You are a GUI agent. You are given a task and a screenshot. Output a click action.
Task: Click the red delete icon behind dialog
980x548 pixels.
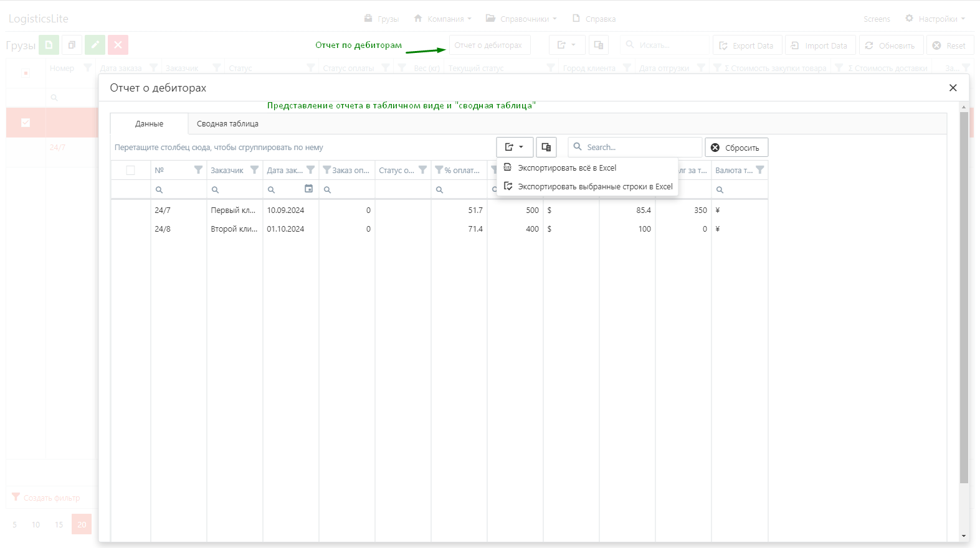(118, 45)
